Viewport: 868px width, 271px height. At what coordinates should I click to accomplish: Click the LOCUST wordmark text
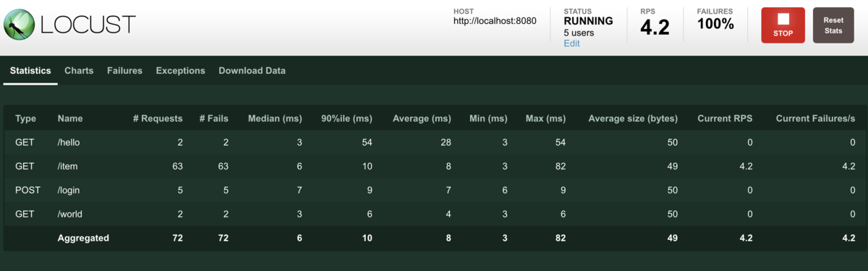(x=88, y=25)
